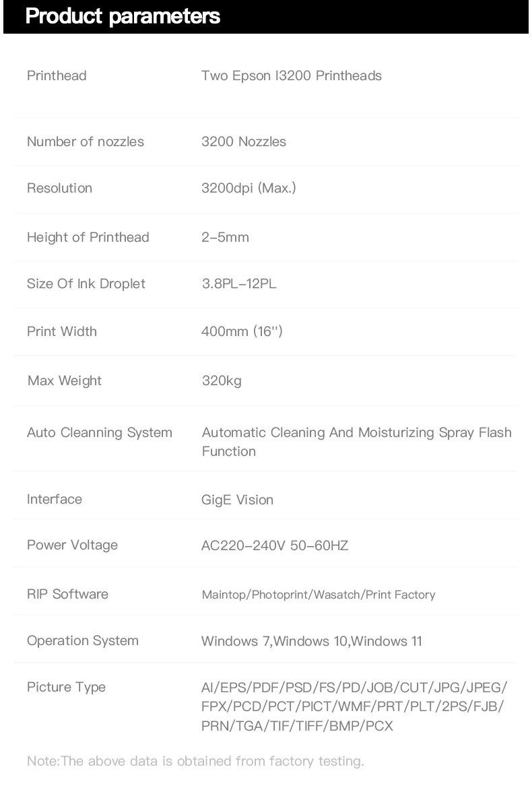Viewport: 532px width, 808px height.
Task: Click the Size Of Ink Droplet label
Action: pos(86,283)
